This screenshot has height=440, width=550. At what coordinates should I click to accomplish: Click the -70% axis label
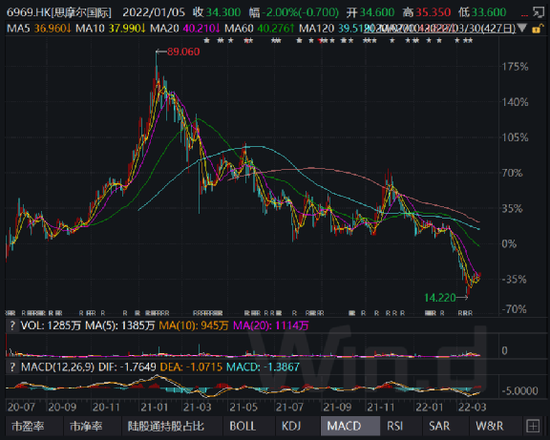coord(514,309)
